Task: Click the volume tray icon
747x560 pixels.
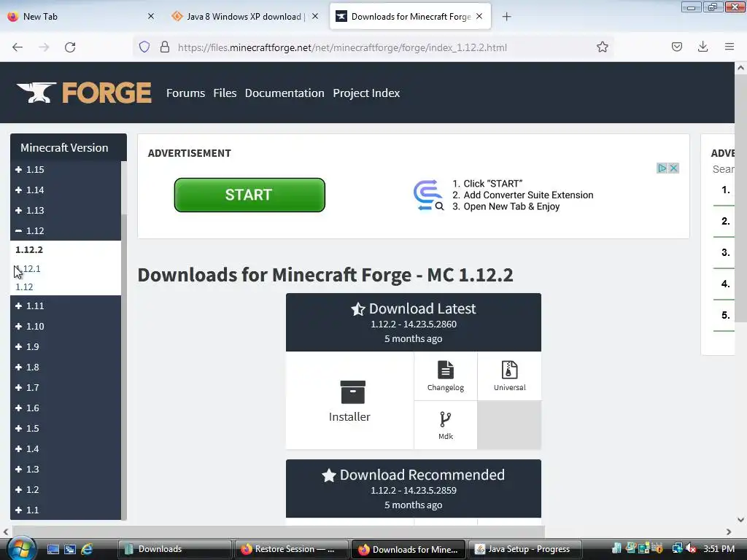Action: tap(690, 548)
